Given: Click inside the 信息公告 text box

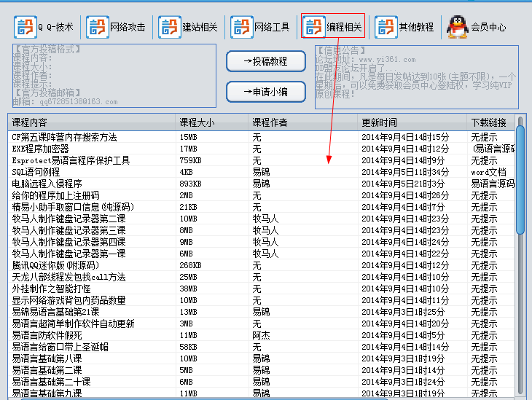Looking at the screenshot, I should (417, 77).
